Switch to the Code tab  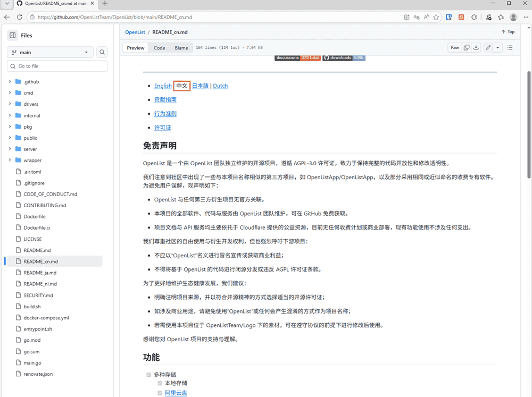coord(160,48)
